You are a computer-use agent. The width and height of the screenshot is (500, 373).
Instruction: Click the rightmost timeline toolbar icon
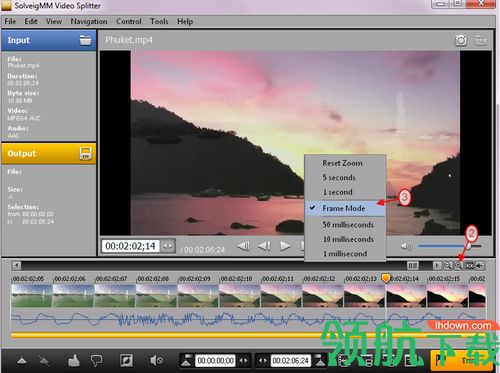pos(480,266)
